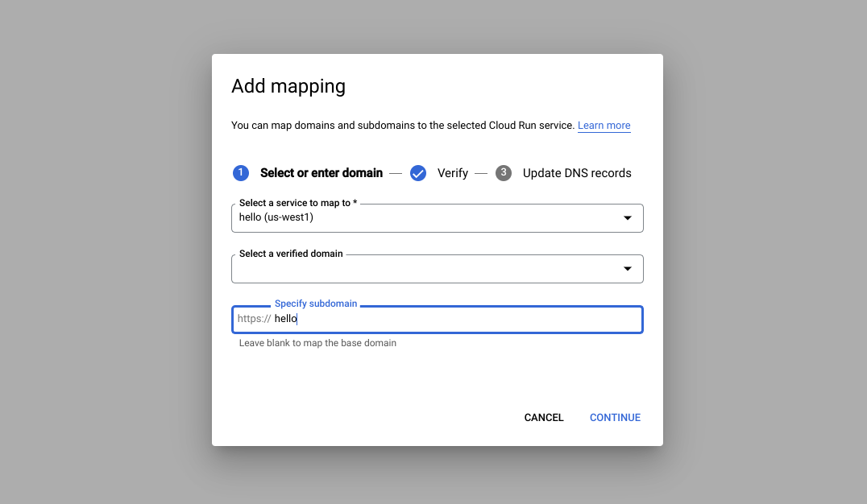This screenshot has height=504, width=867.
Task: Click the Verify step checkmark icon
Action: [418, 172]
